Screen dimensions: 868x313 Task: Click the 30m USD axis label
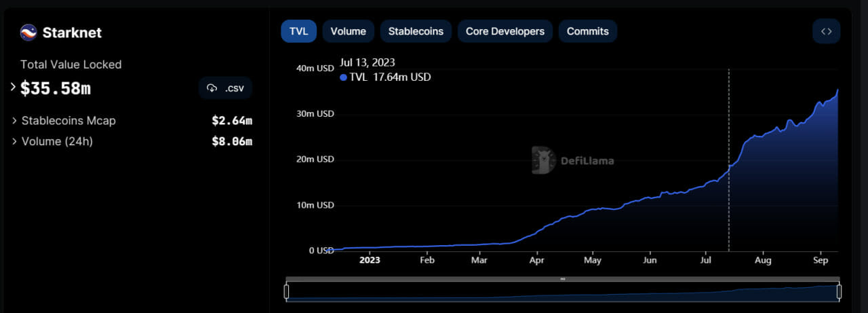315,113
